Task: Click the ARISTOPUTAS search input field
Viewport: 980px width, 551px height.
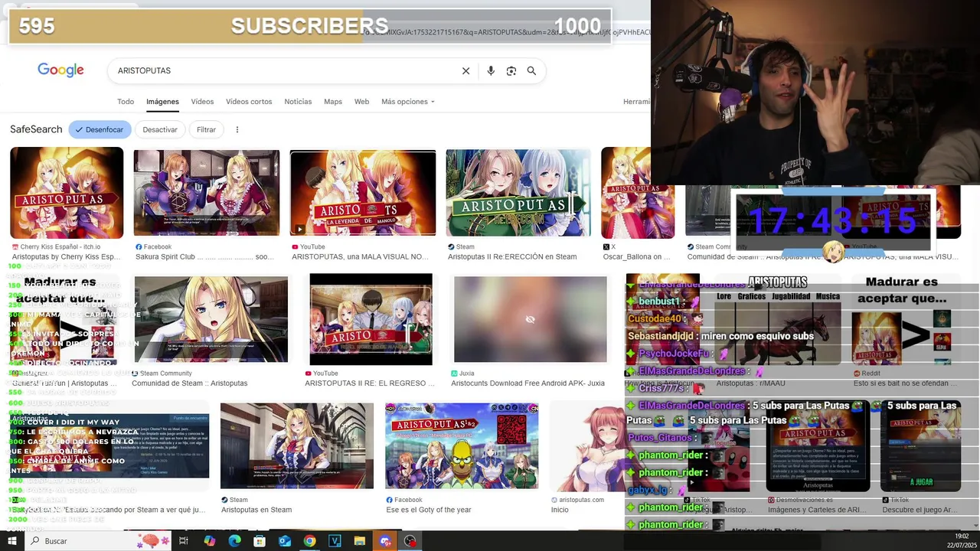Action: (x=283, y=70)
